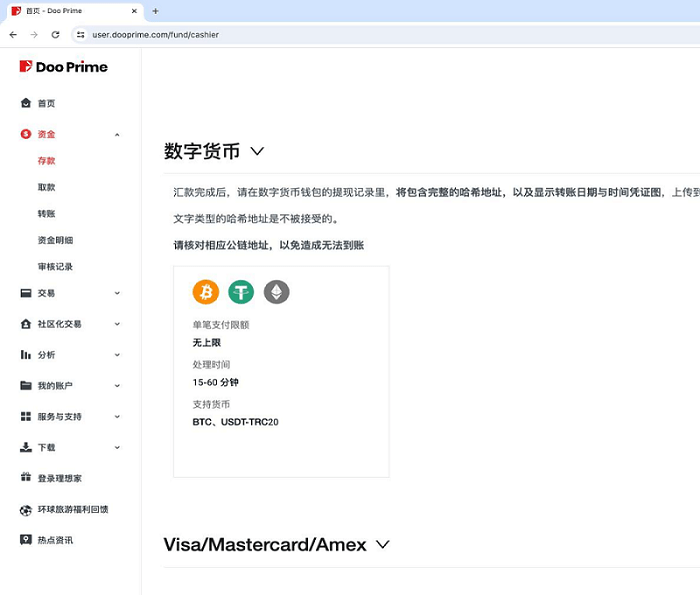Click the home icon beside 首页

click(x=26, y=103)
